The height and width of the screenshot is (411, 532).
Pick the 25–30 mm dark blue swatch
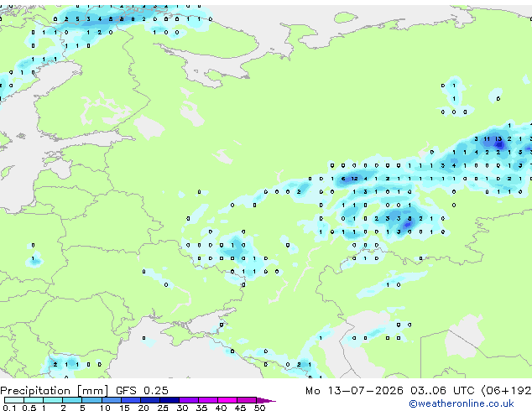(x=169, y=400)
